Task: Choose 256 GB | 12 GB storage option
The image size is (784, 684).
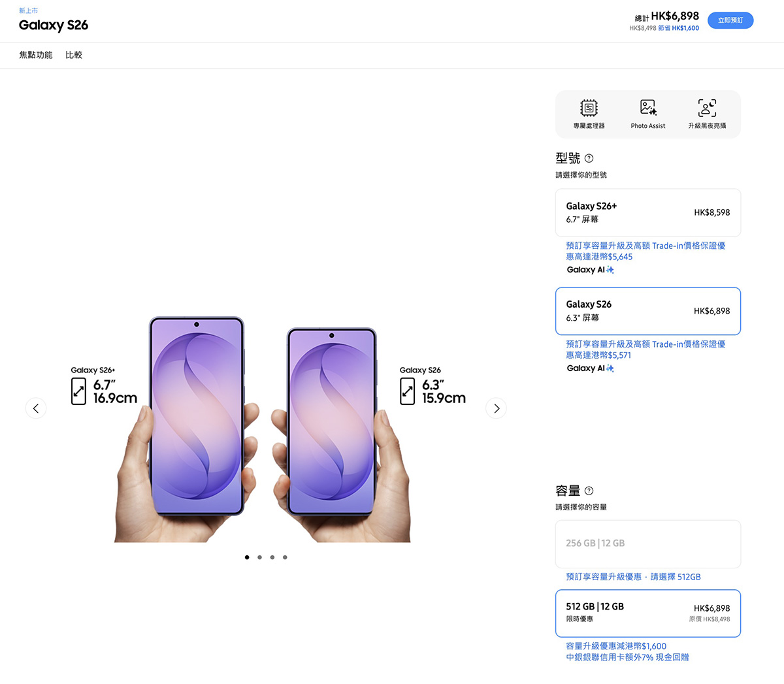Action: click(x=648, y=544)
